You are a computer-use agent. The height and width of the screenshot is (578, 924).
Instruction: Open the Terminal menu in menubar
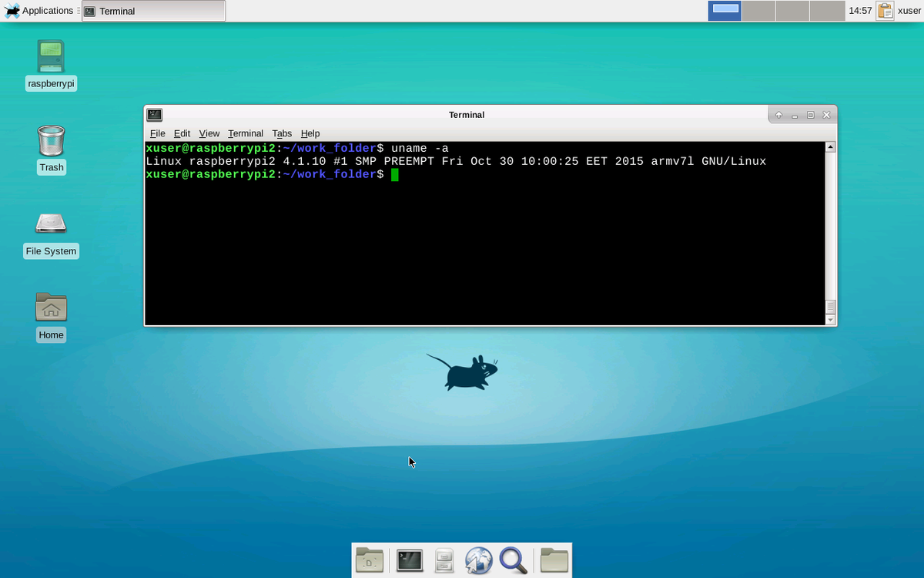[246, 133]
